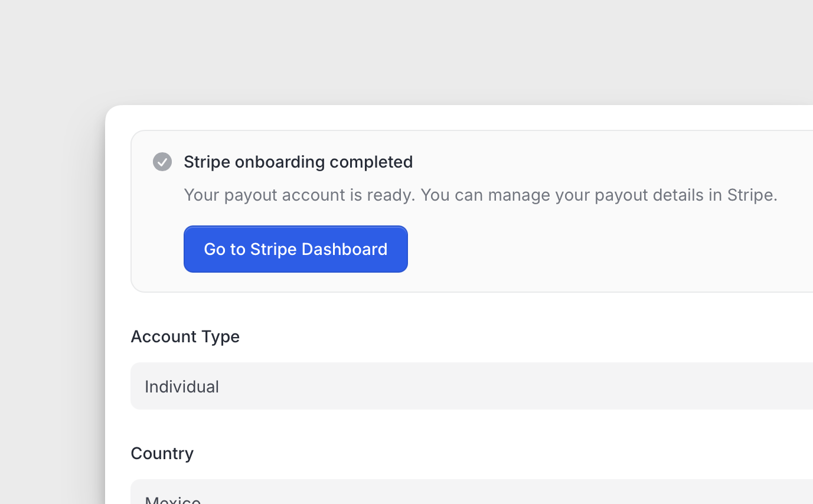Click the completed status icon beside the heading

coord(162,162)
